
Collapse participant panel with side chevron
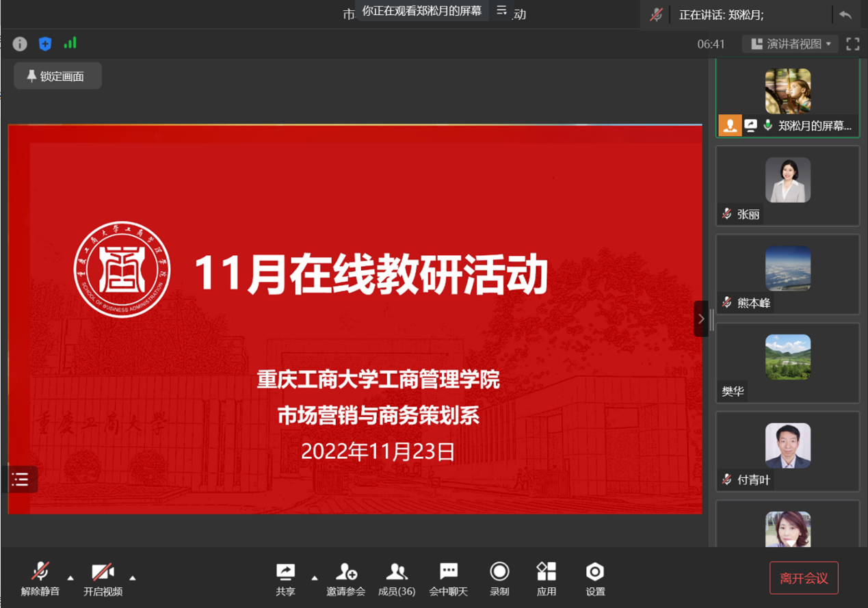(701, 319)
